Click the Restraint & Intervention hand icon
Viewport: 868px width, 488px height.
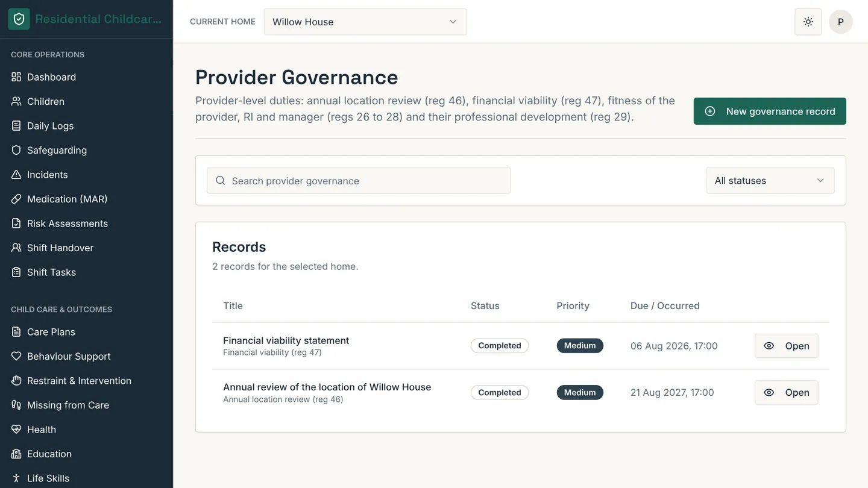click(16, 381)
